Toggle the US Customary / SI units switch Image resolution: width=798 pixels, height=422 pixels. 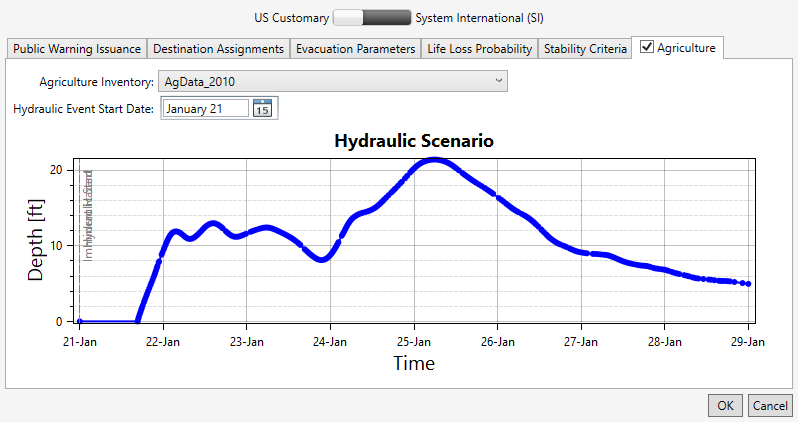pos(371,17)
